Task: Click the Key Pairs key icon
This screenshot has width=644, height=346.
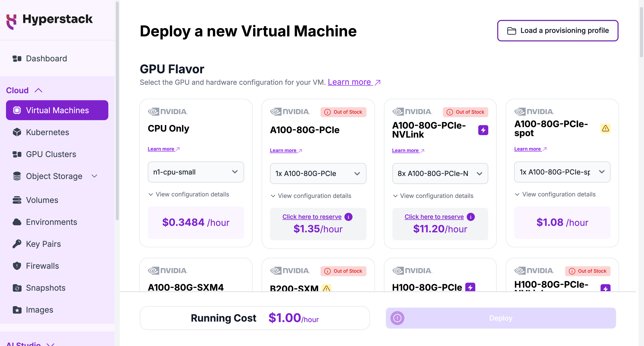Action: 17,244
